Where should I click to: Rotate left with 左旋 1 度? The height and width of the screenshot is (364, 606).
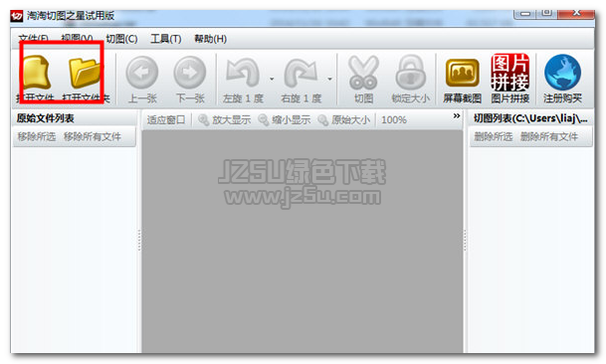pyautogui.click(x=243, y=80)
